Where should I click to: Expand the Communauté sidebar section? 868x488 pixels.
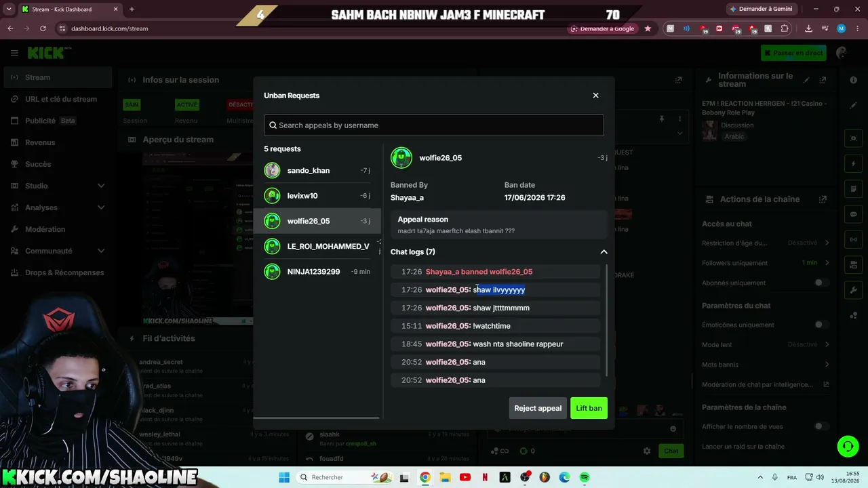coord(56,251)
